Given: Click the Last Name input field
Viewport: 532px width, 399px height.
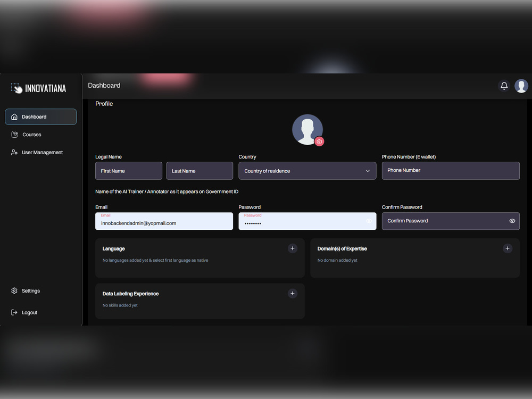Looking at the screenshot, I should (199, 171).
